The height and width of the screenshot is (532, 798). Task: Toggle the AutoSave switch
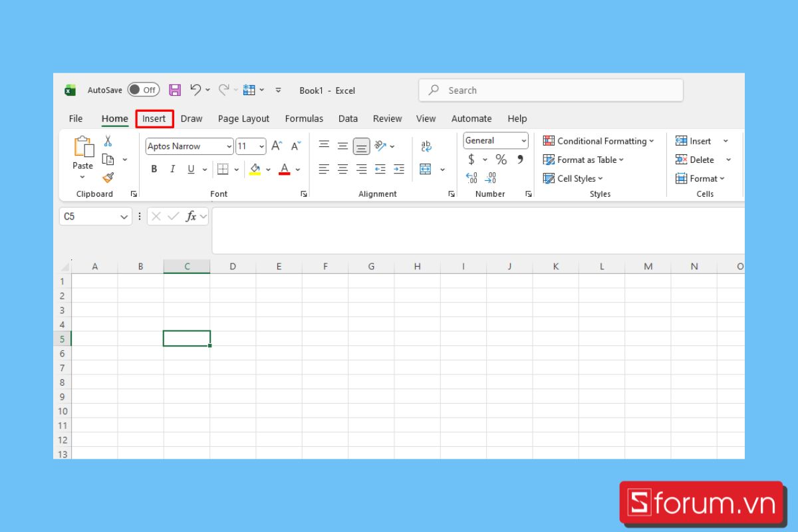pyautogui.click(x=143, y=90)
